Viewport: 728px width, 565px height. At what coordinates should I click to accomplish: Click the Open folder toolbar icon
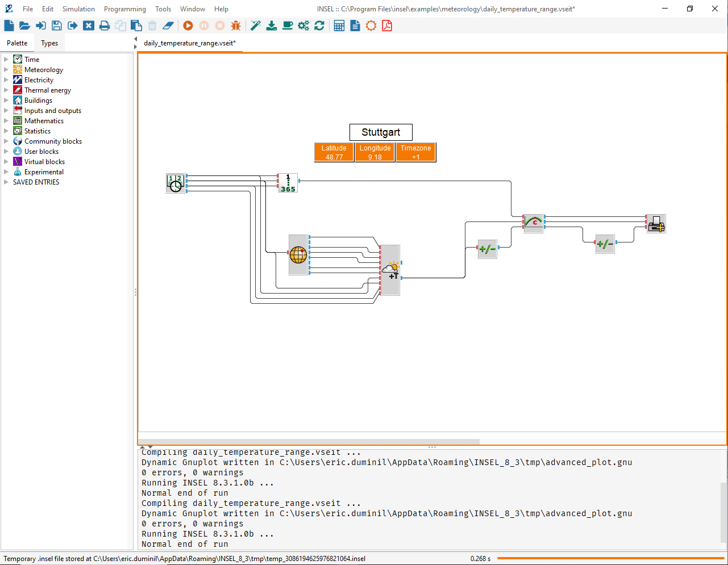(24, 26)
